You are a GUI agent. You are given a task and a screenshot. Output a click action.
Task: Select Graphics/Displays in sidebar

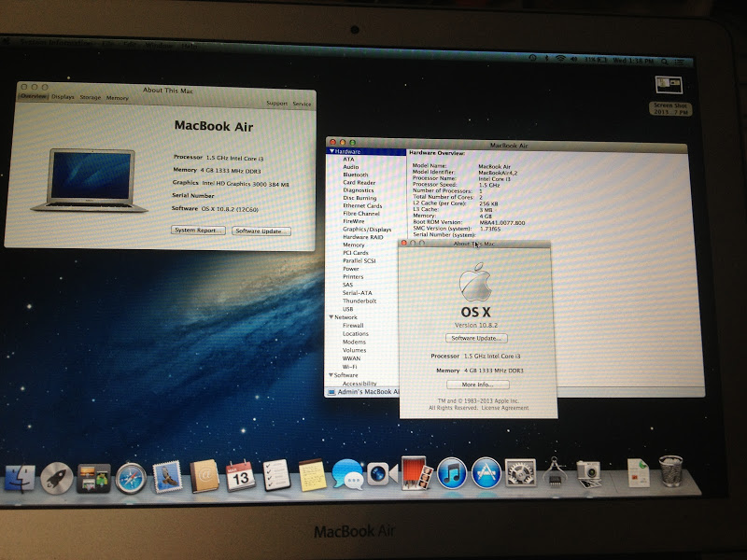(367, 229)
